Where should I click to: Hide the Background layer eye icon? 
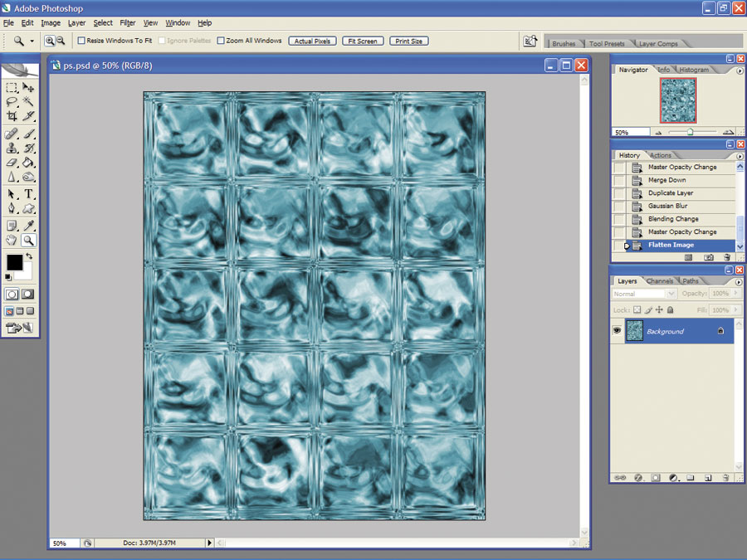click(617, 330)
